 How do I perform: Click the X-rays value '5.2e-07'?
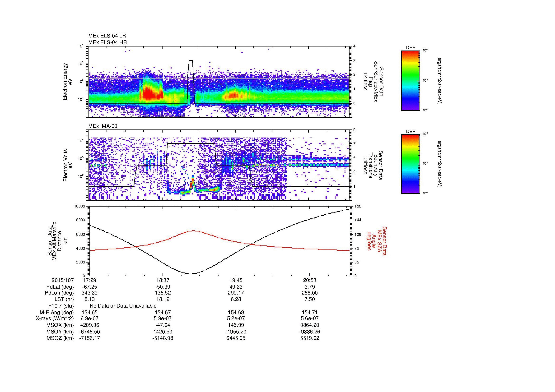click(236, 318)
